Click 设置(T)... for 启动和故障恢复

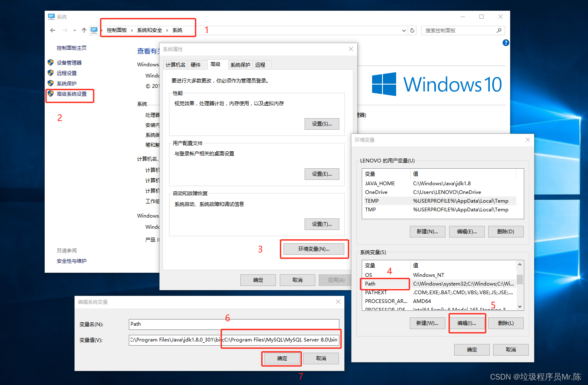pyautogui.click(x=322, y=224)
